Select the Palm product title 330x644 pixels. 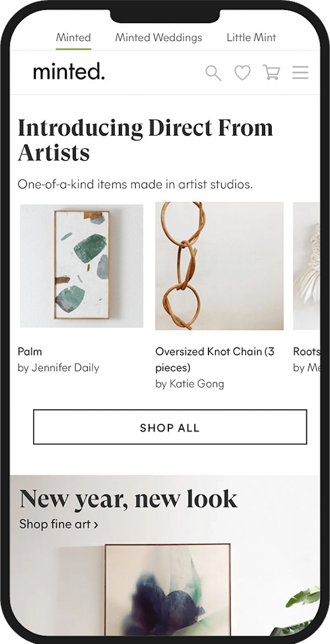click(30, 352)
